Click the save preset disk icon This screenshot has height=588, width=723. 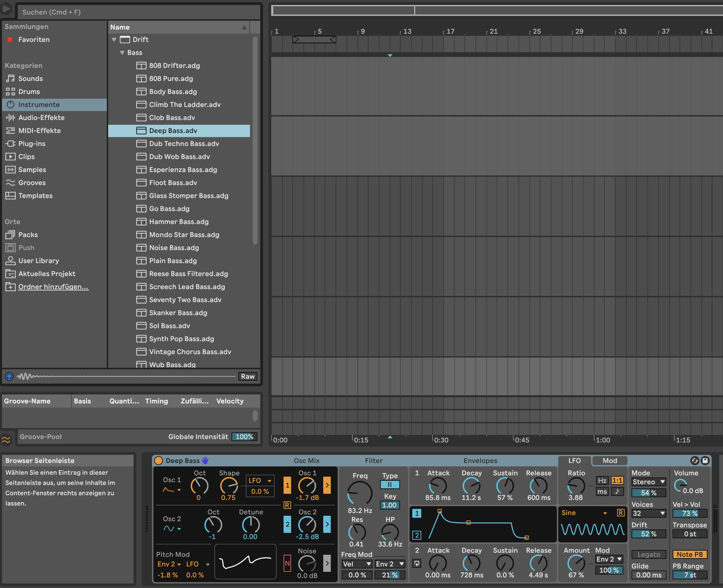pos(705,460)
